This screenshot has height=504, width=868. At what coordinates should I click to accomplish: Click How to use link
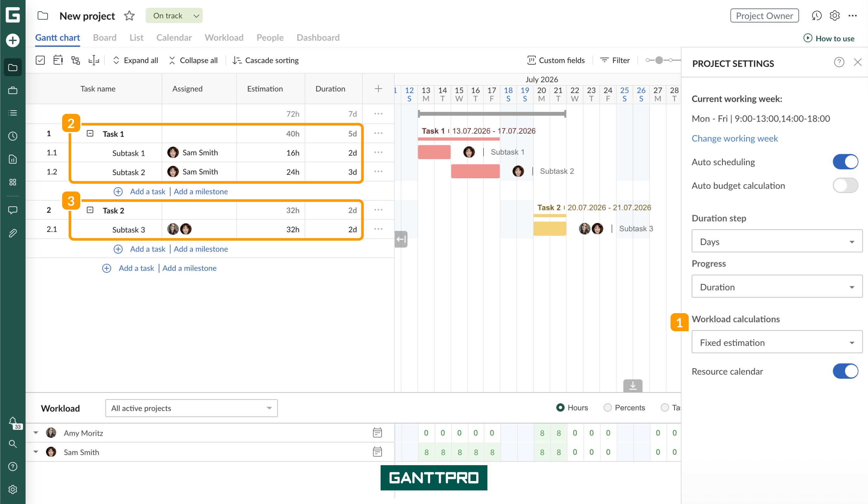pos(829,38)
